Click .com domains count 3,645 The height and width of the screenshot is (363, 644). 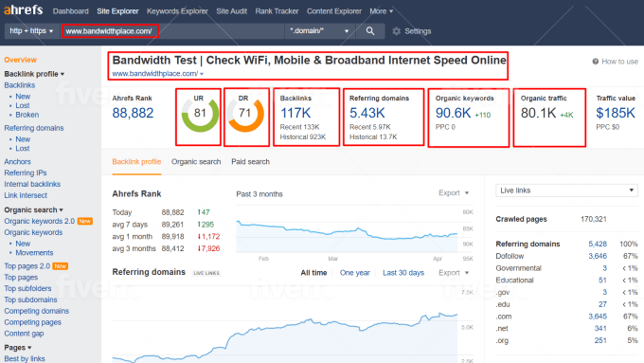click(598, 317)
